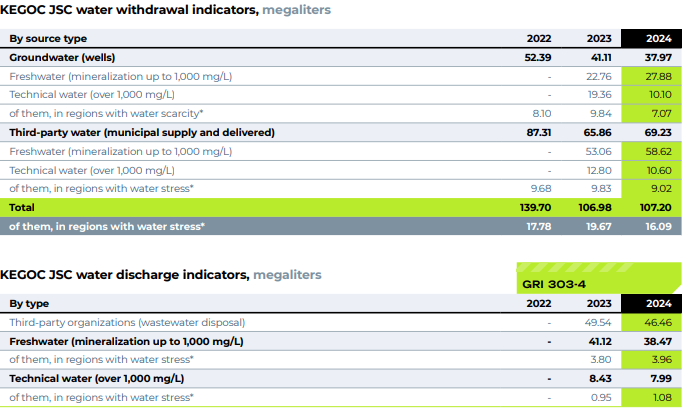Select the Groundwater 2024 value 37.97
Viewport: 690px width, 418px height.
click(653, 57)
